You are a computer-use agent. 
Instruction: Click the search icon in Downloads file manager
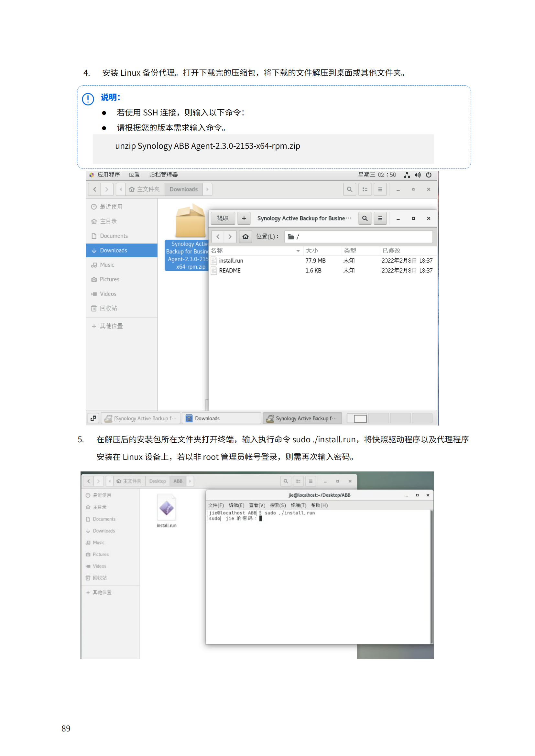(350, 189)
